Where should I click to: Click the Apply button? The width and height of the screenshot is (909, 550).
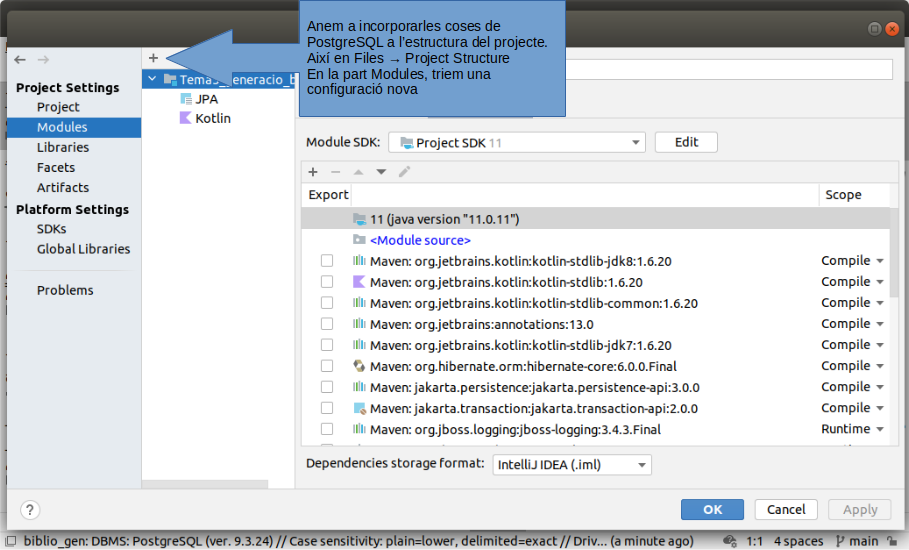860,509
